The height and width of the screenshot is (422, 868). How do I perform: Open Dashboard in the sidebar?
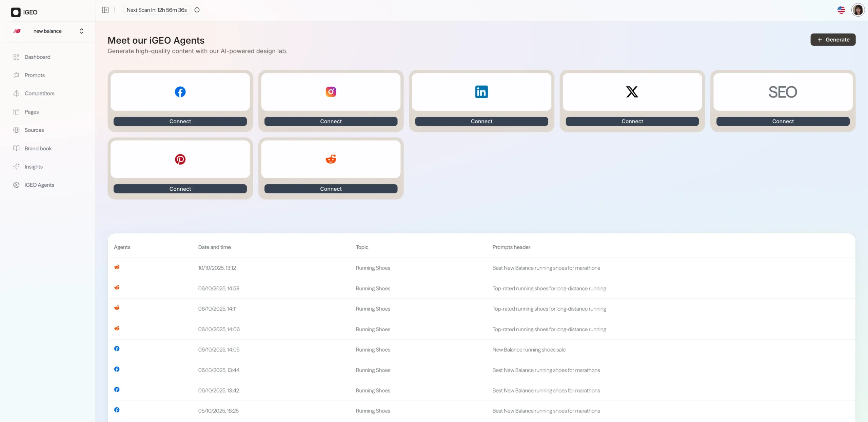click(37, 57)
